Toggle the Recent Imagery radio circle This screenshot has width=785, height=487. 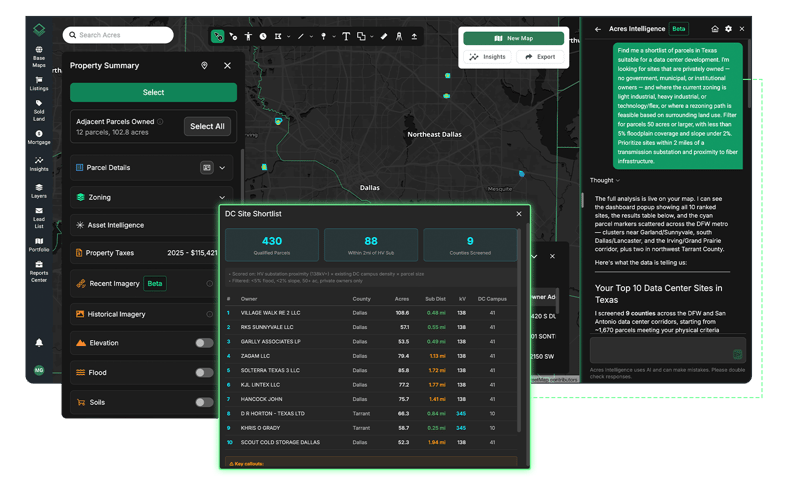(x=209, y=284)
